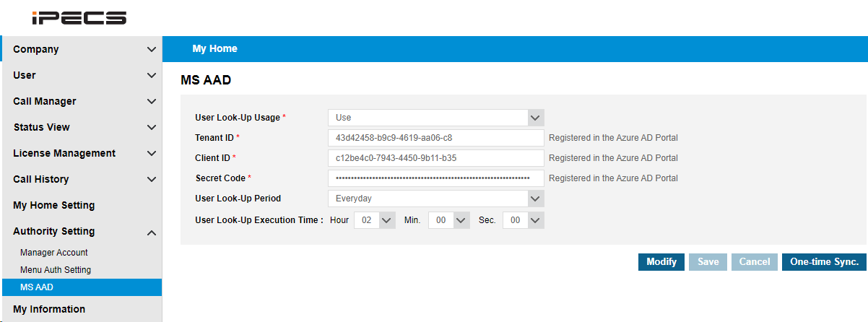The width and height of the screenshot is (868, 322).
Task: Click the MS AAD page heading
Action: [206, 80]
